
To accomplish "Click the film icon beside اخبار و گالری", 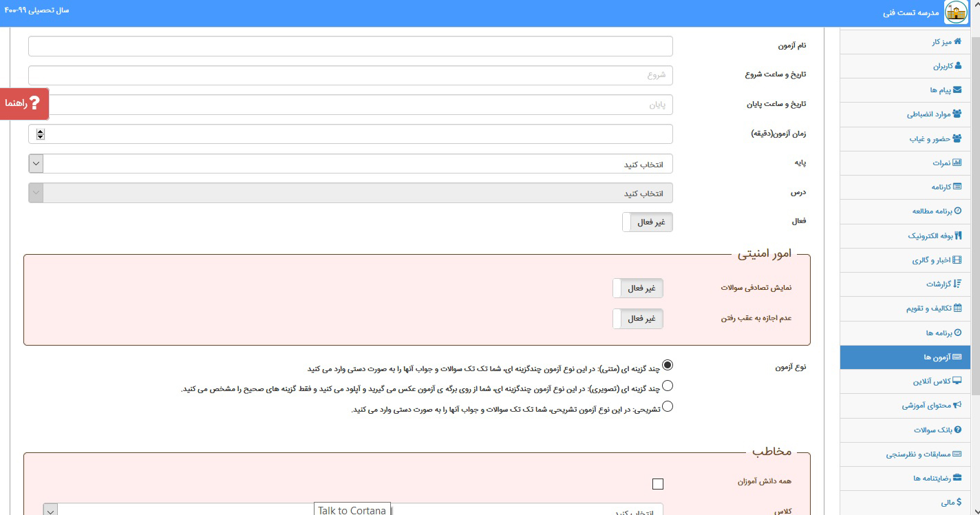I will click(x=957, y=260).
